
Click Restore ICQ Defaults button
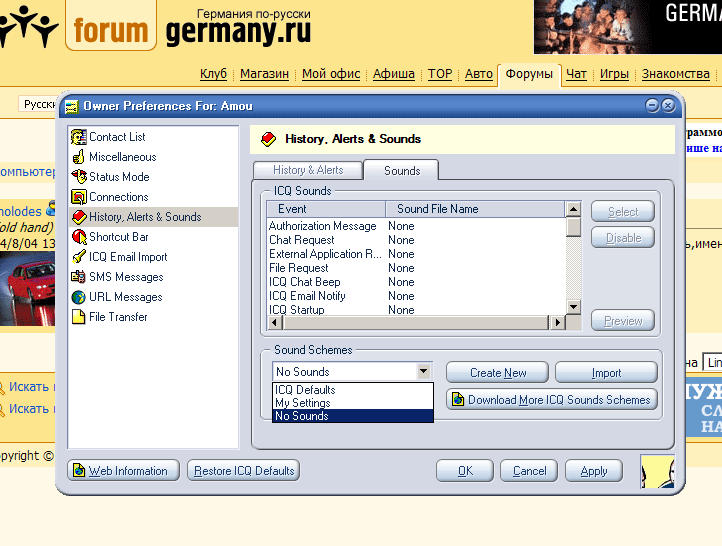tap(244, 470)
